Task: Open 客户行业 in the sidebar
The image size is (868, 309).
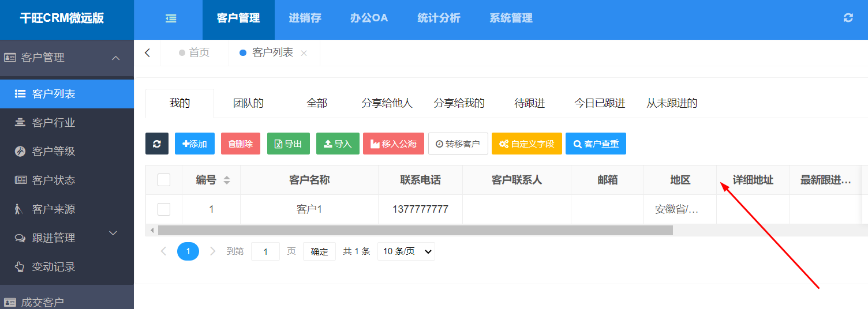Action: tap(67, 123)
